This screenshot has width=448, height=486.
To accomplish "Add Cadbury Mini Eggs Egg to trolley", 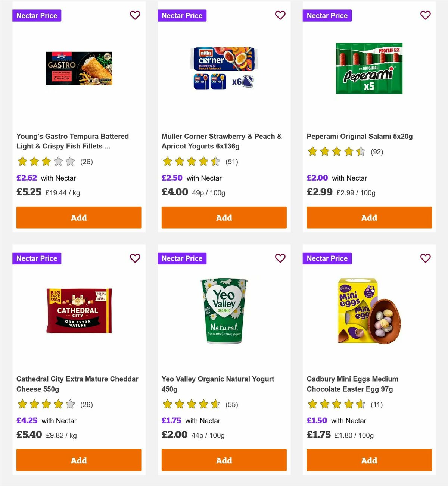I will pos(369,460).
